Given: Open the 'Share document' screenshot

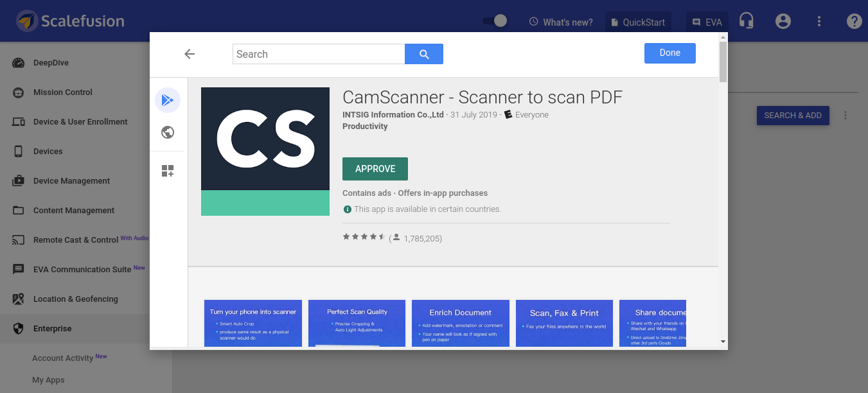Looking at the screenshot, I should [x=653, y=324].
